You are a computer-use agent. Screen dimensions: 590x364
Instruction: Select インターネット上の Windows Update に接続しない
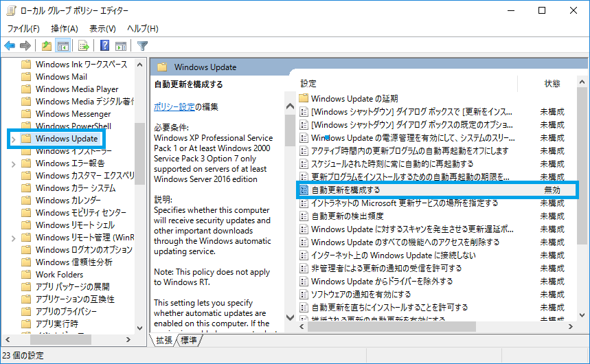pyautogui.click(x=387, y=255)
